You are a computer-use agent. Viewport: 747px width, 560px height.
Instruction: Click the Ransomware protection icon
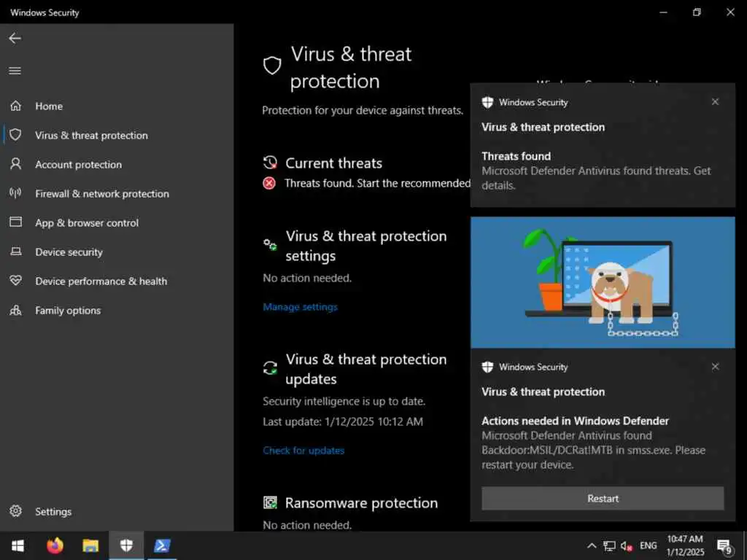(270, 502)
